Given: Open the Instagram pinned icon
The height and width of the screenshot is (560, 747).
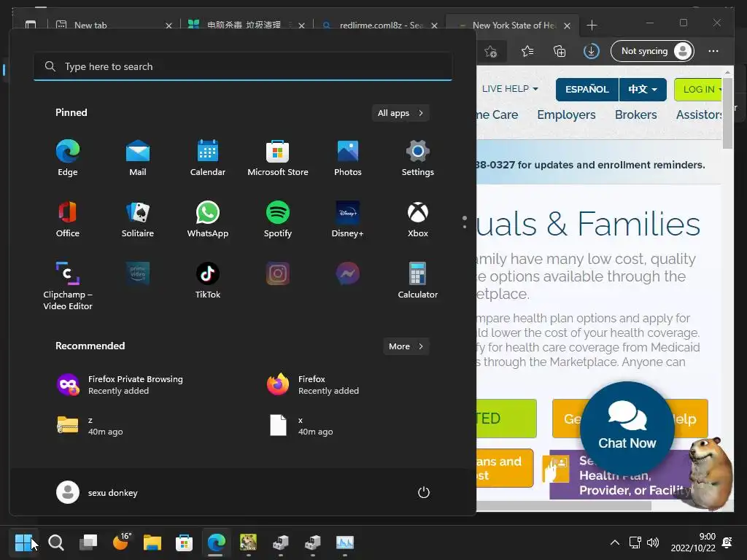Looking at the screenshot, I should point(278,273).
